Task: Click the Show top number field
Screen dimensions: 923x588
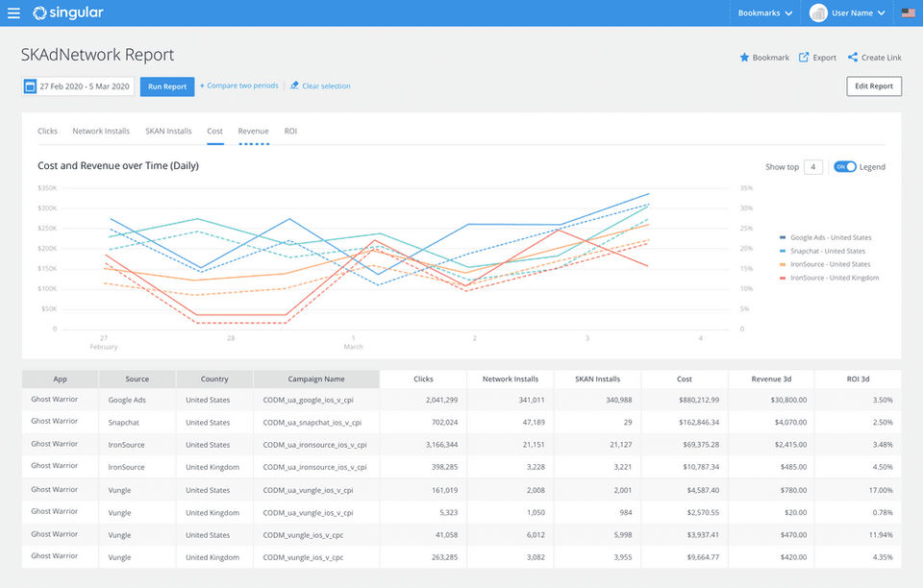Action: (x=813, y=167)
